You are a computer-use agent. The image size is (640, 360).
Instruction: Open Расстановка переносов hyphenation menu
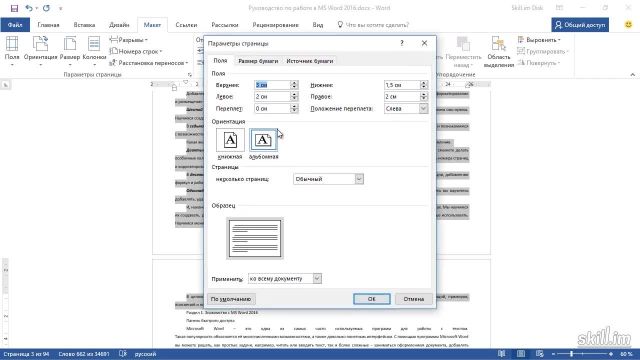click(149, 63)
